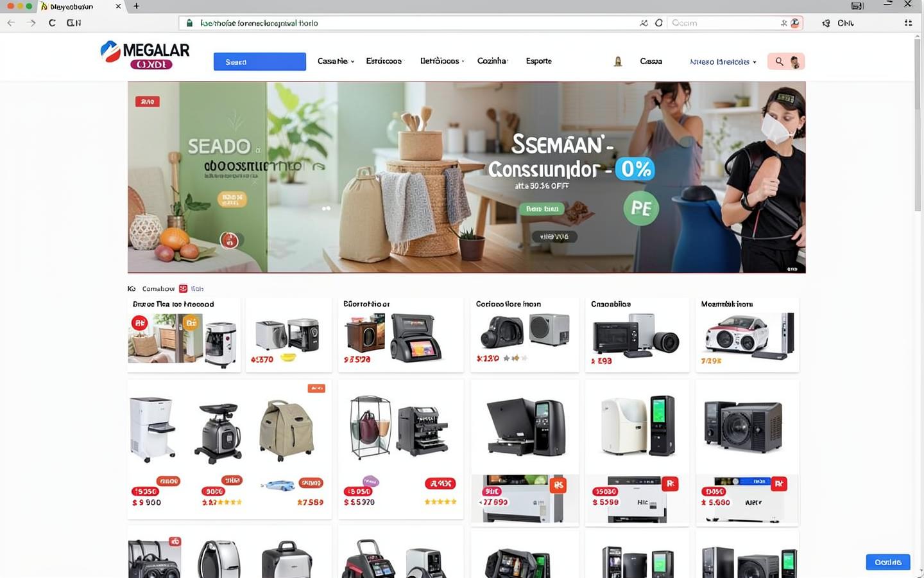Image resolution: width=924 pixels, height=578 pixels.
Task: Click the red icon in breadcrumb row
Action: point(183,288)
